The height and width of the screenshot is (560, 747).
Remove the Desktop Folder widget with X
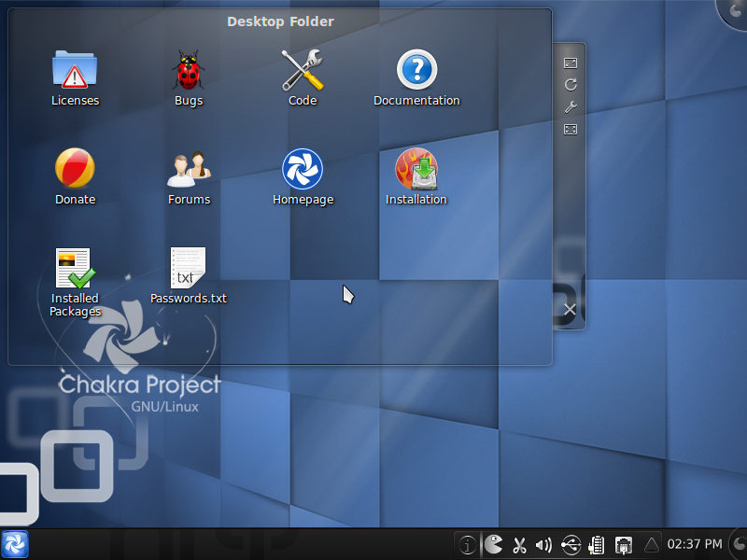pyautogui.click(x=570, y=310)
